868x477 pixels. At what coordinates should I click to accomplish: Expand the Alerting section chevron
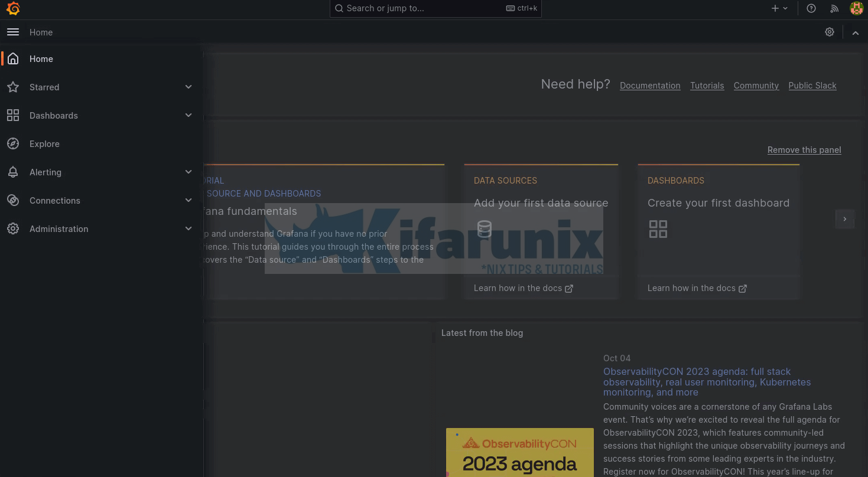coord(188,172)
